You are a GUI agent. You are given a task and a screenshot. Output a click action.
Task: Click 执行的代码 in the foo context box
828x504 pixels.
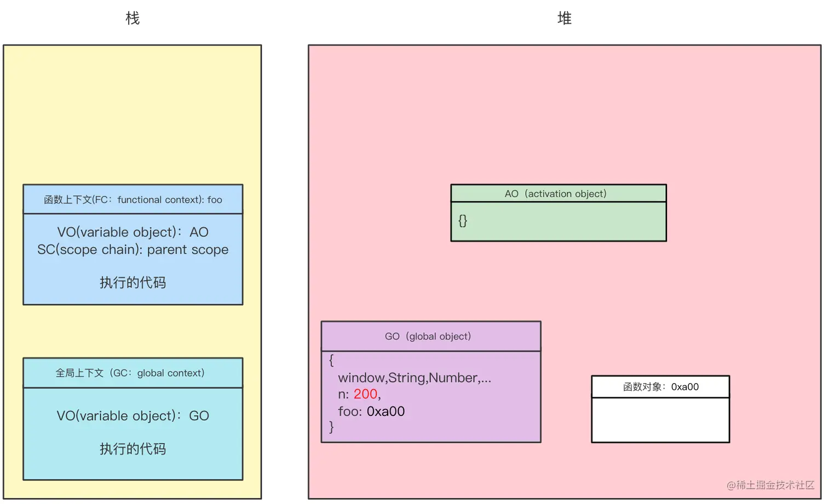point(133,282)
